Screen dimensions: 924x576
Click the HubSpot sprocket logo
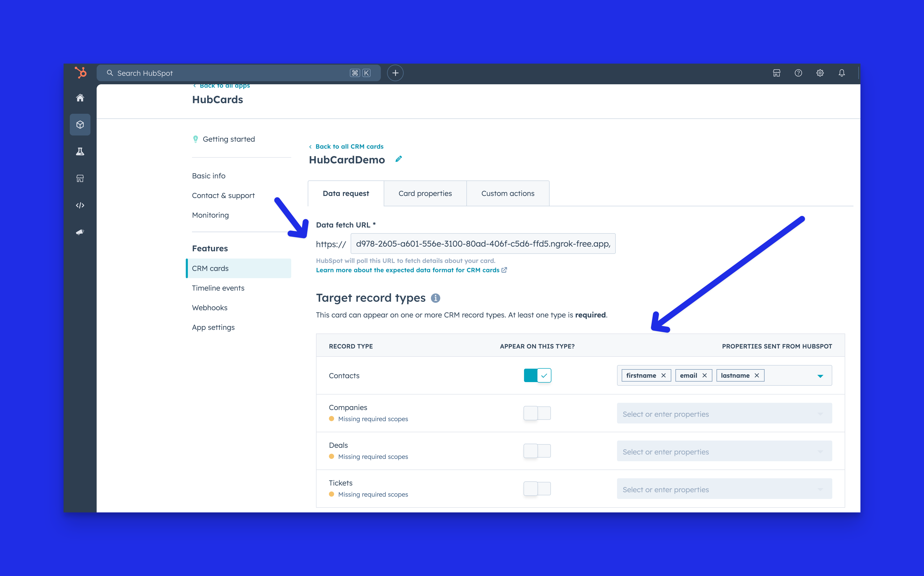click(81, 72)
